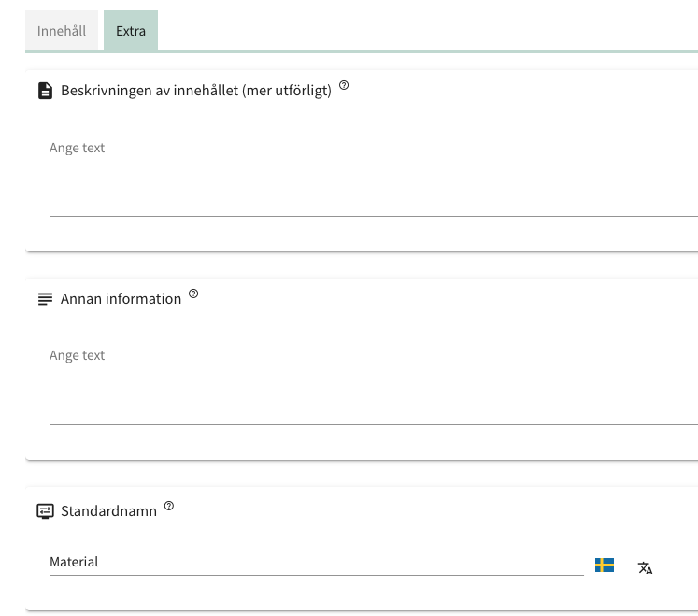Click the 'Standardnamn' heading text
Screen dimensions: 698x616
point(108,511)
